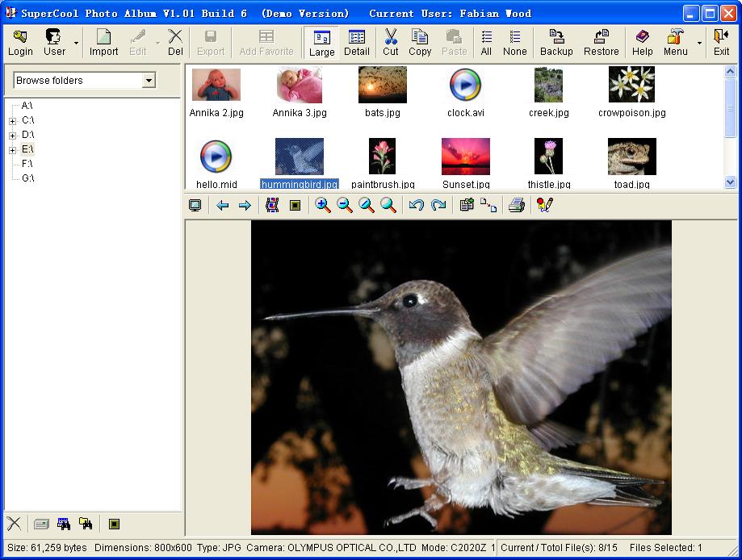Rotate image clockwise with the right rotate icon
This screenshot has width=742, height=560.
(438, 206)
